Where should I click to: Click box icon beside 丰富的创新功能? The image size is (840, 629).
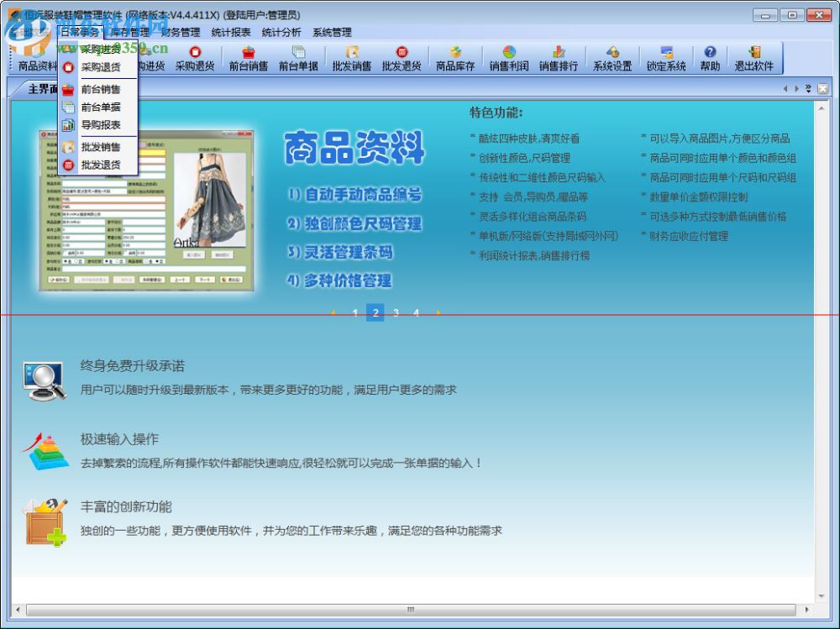(45, 522)
